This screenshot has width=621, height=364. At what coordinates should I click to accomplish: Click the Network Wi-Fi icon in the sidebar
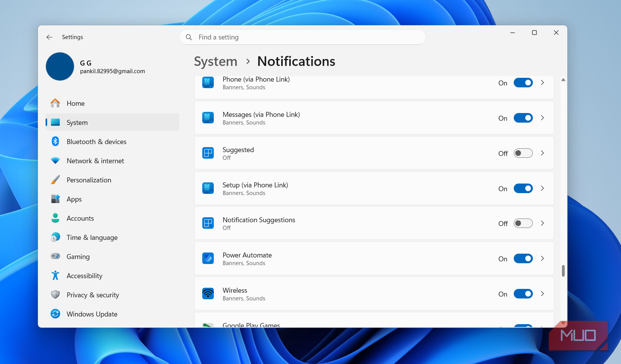click(56, 161)
